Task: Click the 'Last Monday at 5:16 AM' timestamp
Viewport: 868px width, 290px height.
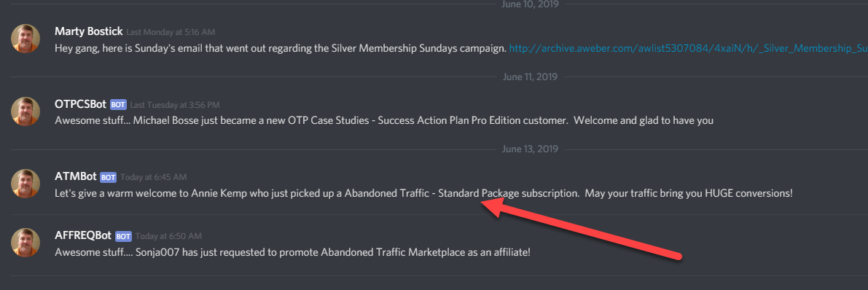Action: 171,33
